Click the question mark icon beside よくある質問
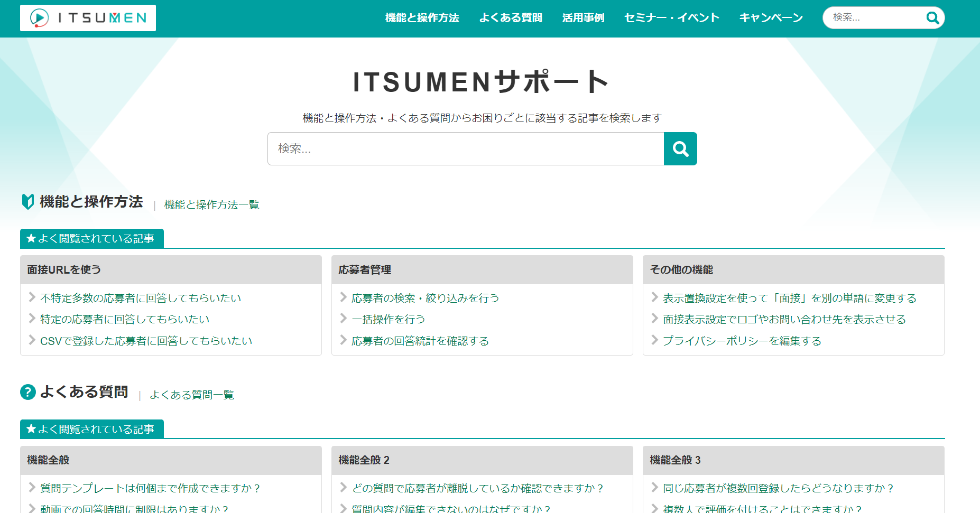The width and height of the screenshot is (980, 513). tap(28, 392)
